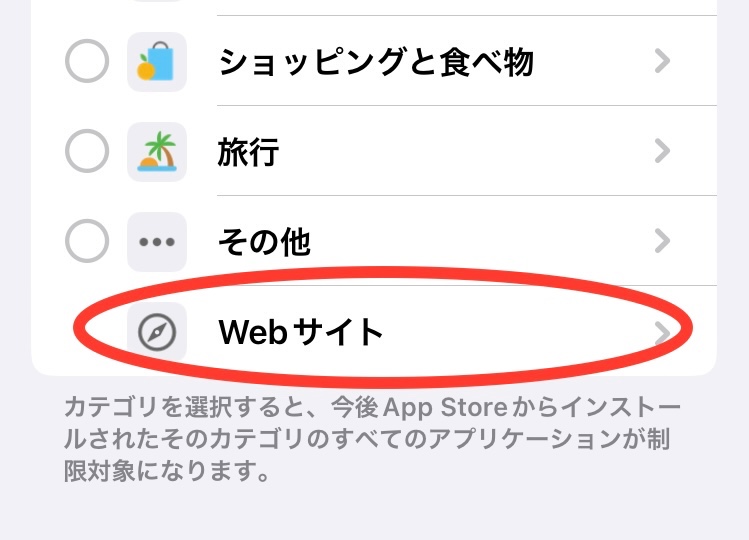Tap the partially visible row above ショッピング

(x=374, y=7)
